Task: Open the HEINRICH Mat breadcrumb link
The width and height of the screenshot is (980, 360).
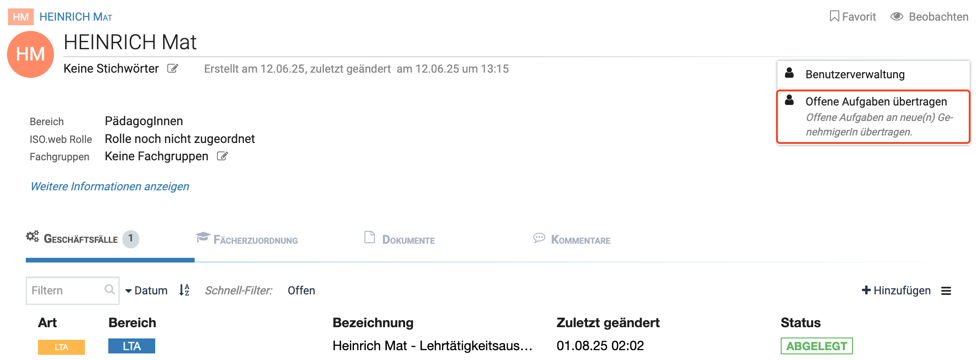Action: point(75,17)
